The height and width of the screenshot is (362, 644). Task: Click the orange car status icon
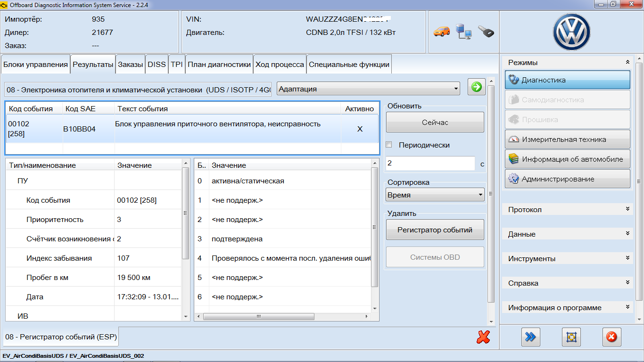(442, 32)
